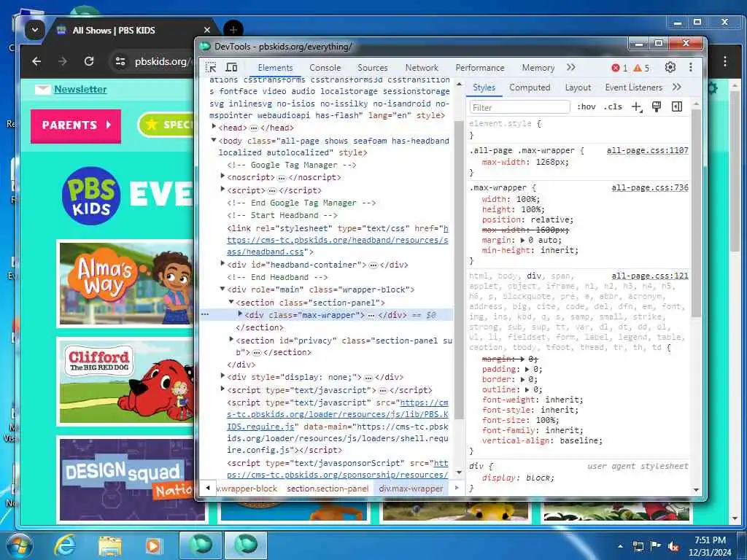Toggle computed styles sidebar icon
Viewport: 747px width, 560px height.
pyautogui.click(x=676, y=106)
